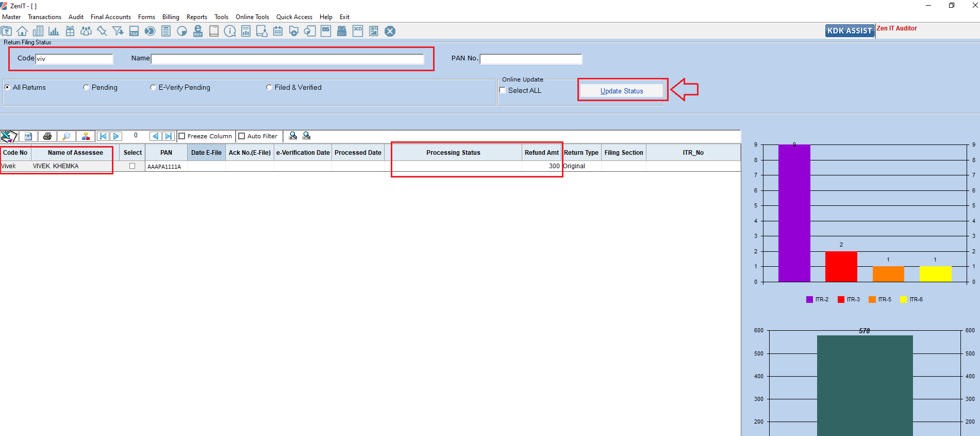Click the Update Status button

(x=622, y=91)
